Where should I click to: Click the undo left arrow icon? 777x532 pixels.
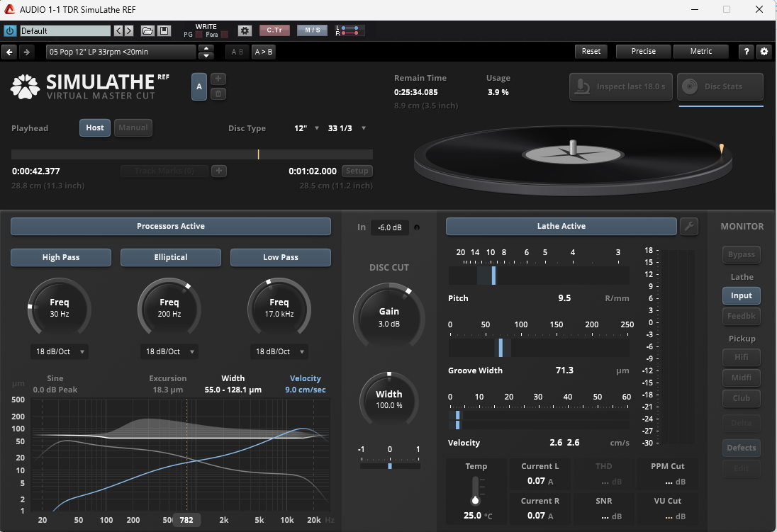coord(10,52)
